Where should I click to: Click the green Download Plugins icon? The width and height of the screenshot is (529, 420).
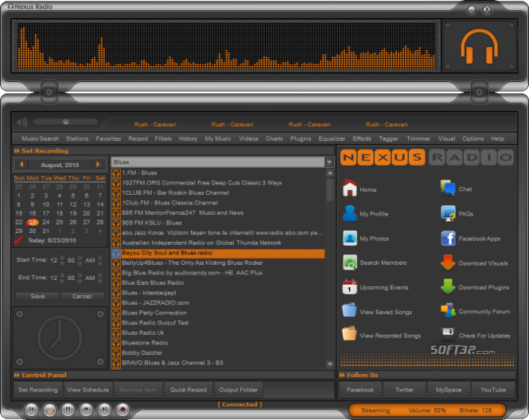(x=448, y=286)
